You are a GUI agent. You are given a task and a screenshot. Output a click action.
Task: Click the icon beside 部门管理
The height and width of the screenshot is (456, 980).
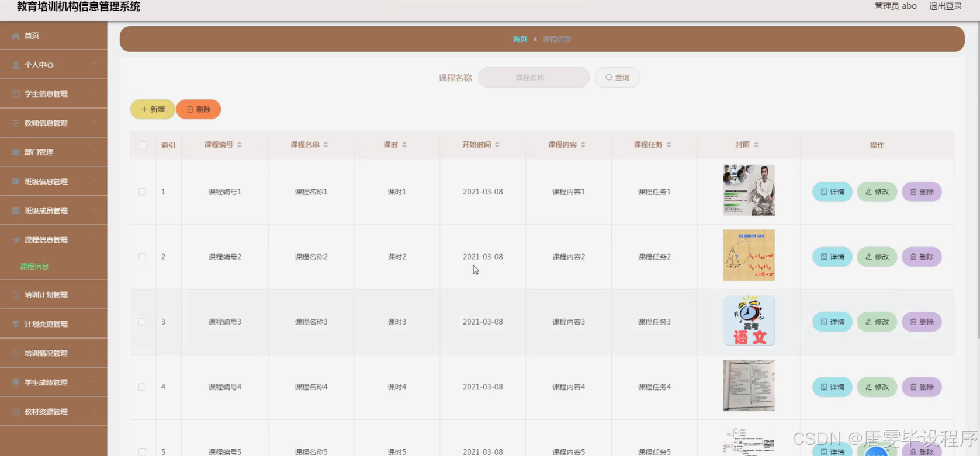point(16,152)
